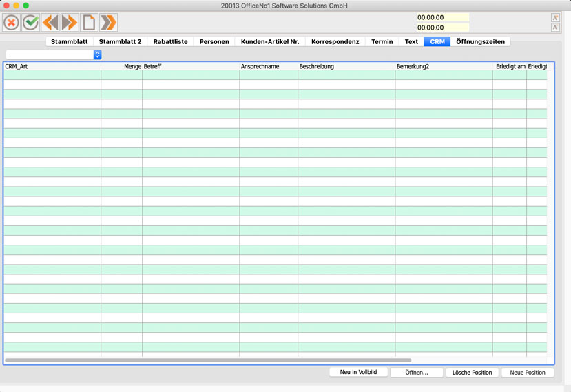
Task: Open the filter dropdown above the table
Action: (54, 54)
